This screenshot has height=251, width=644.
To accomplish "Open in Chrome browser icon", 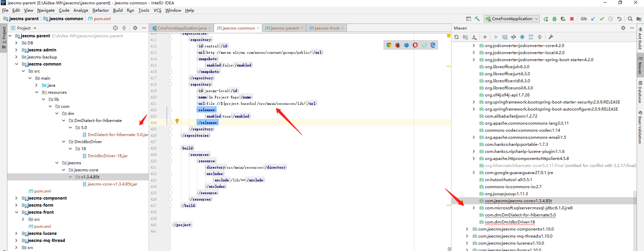I will coord(389,45).
